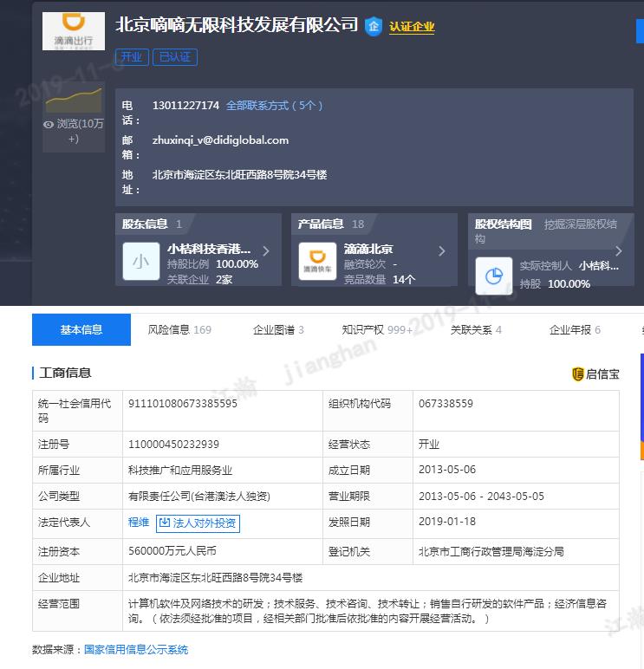
Task: Click the shareholder avatar with 小 character
Action: [140, 261]
